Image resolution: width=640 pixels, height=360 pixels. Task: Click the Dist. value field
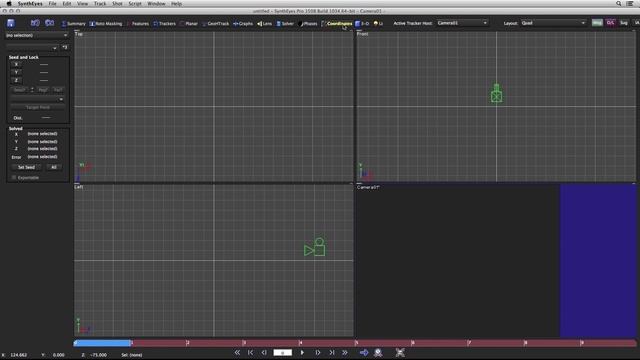tap(46, 118)
